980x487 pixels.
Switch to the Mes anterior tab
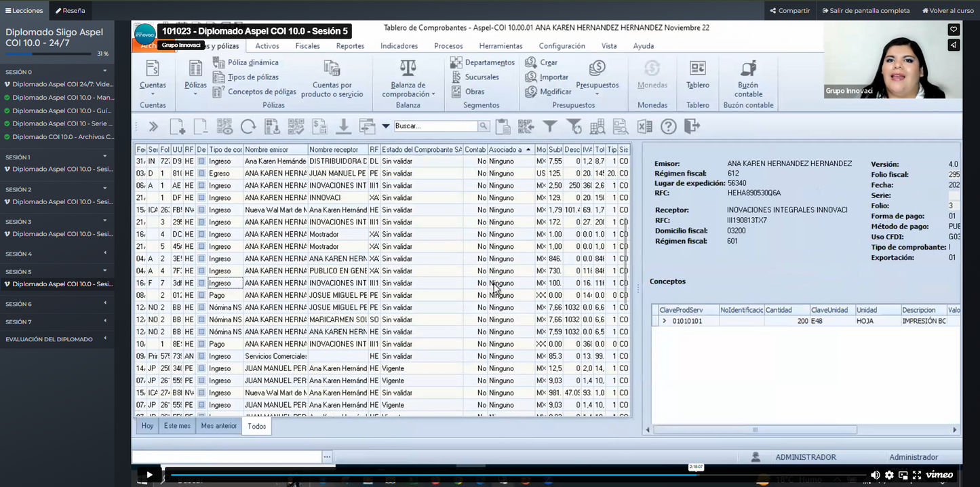(218, 426)
